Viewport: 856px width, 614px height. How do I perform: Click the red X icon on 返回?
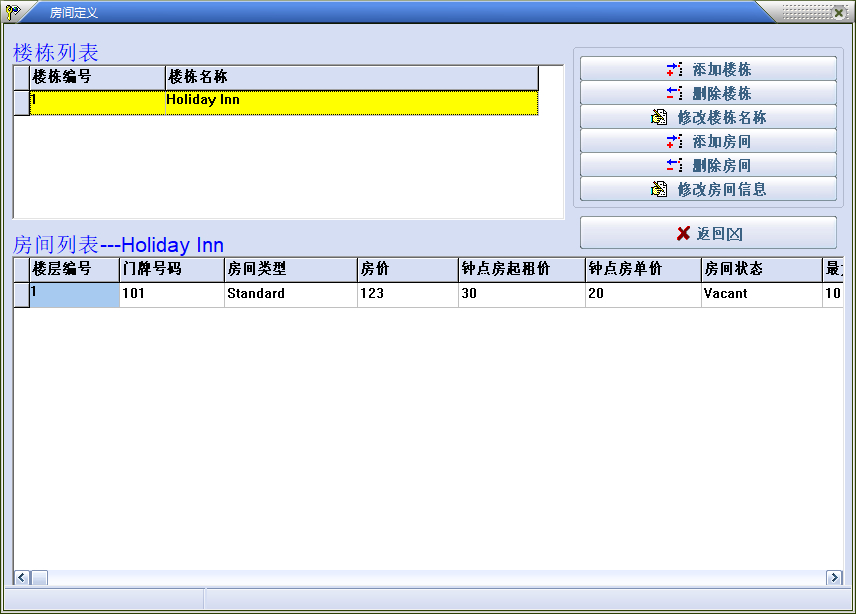683,234
